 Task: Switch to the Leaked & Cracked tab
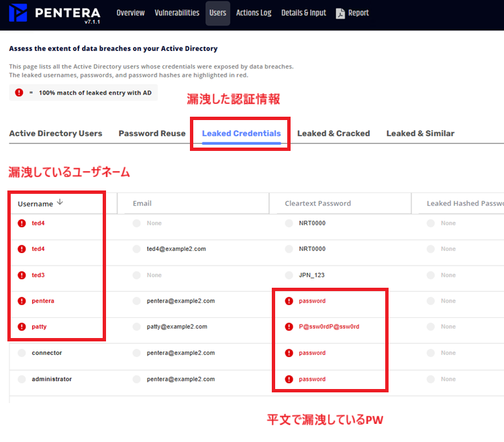pos(334,133)
